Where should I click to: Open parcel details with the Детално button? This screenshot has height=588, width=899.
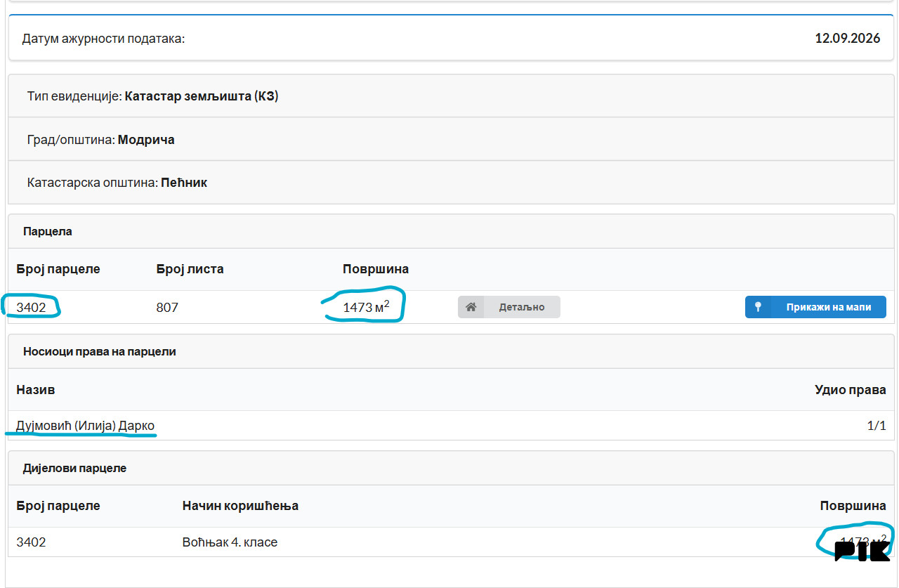[x=509, y=307]
